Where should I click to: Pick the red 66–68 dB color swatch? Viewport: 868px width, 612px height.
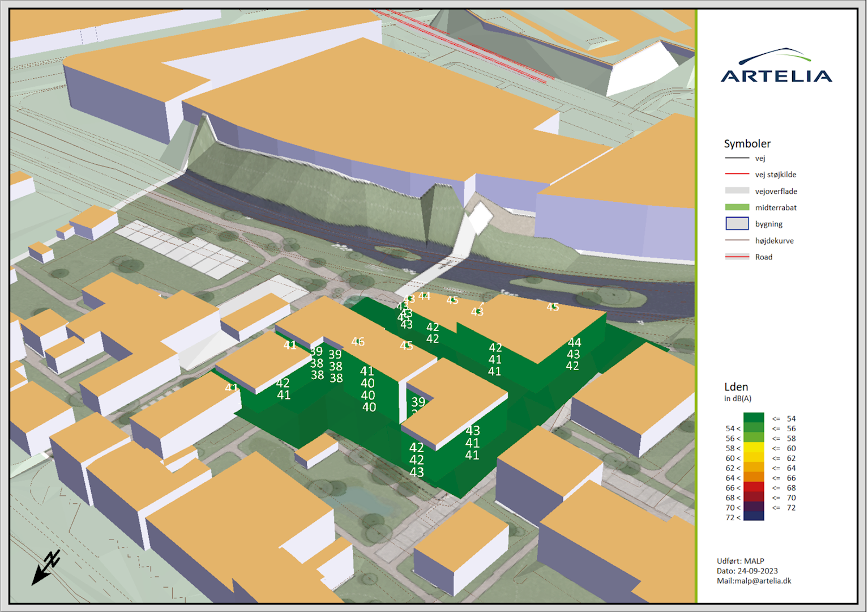(x=753, y=487)
